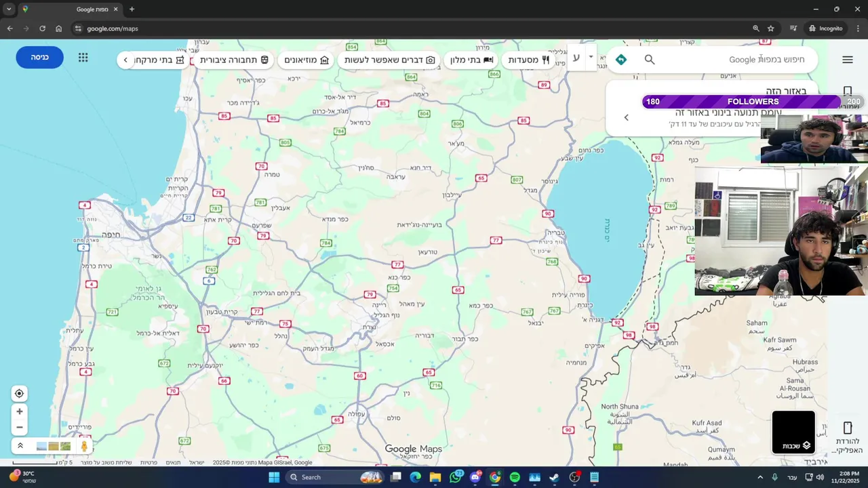Click the search magnifier icon in Maps
868x488 pixels.
pos(650,60)
